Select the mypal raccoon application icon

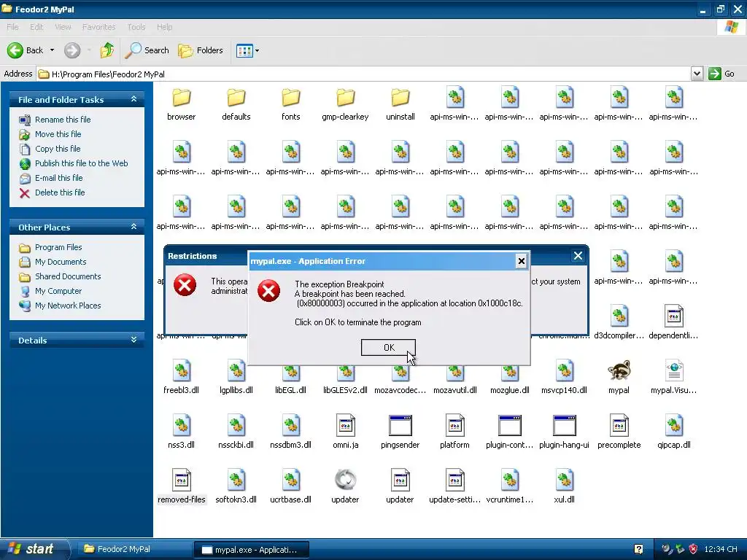coord(619,377)
